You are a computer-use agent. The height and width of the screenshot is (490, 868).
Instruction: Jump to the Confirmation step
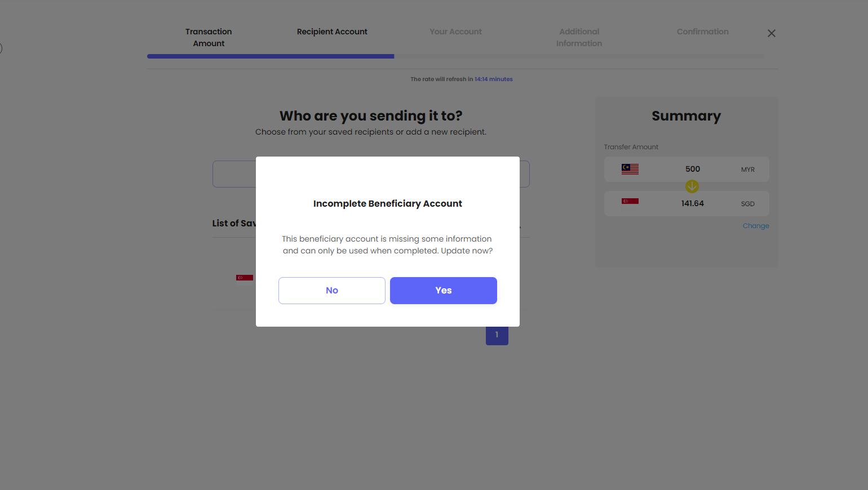pyautogui.click(x=702, y=32)
